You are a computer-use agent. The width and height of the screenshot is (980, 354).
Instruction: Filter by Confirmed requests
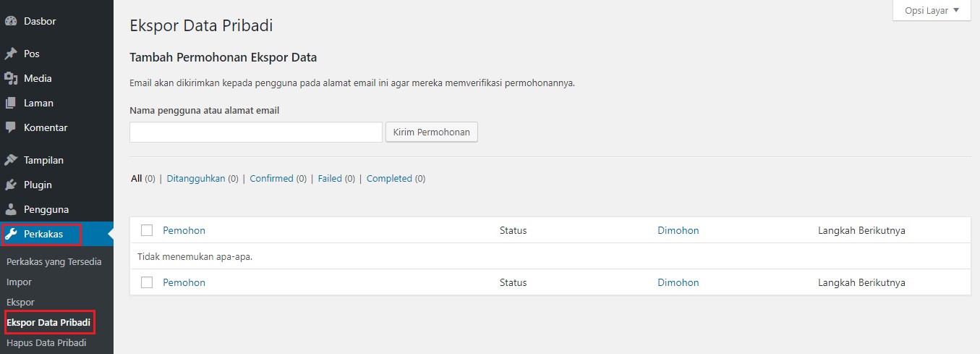pyautogui.click(x=278, y=178)
